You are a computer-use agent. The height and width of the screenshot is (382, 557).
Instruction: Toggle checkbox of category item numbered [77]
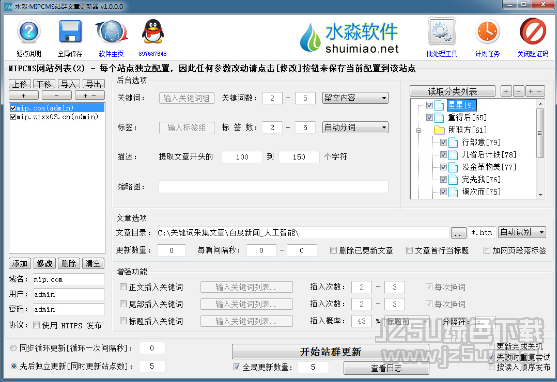[443, 167]
